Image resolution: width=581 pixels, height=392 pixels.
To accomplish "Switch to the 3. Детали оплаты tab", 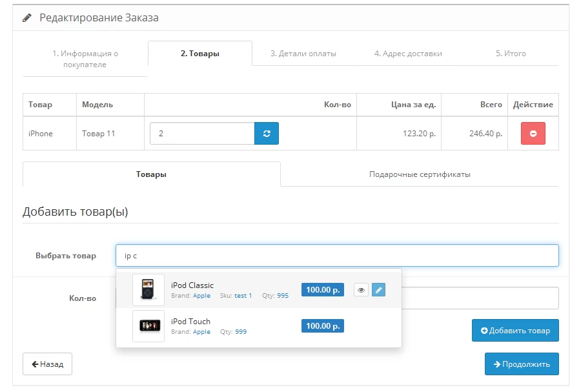I will 303,54.
